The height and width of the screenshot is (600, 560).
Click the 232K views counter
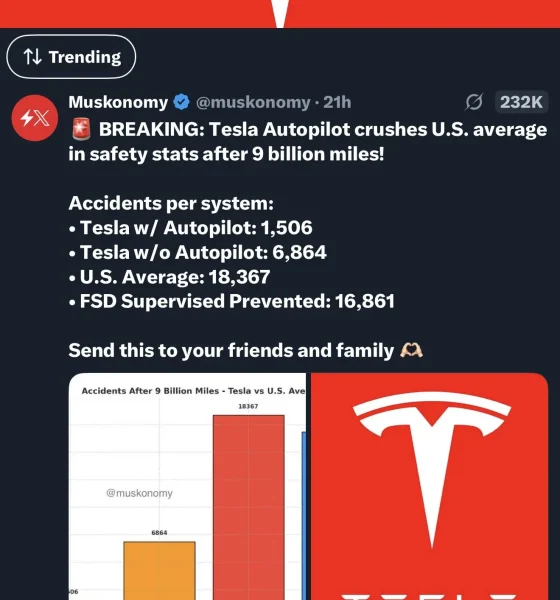(x=521, y=102)
